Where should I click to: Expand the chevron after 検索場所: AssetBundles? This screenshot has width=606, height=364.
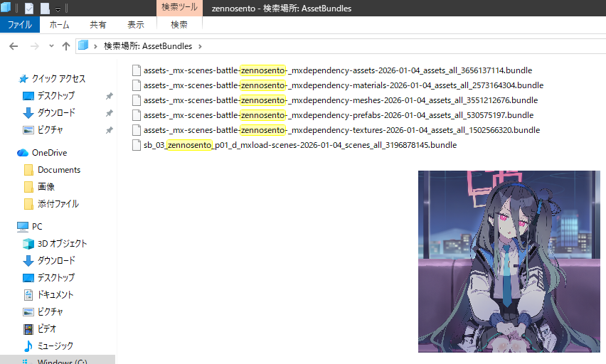[200, 46]
